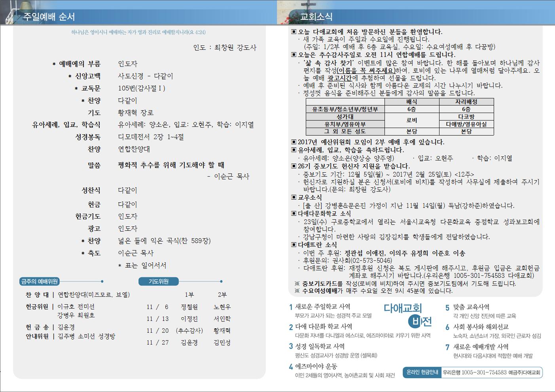Click the number 7 beside 새로운 예배개발 사역
The height and width of the screenshot is (392, 555).
(447, 347)
